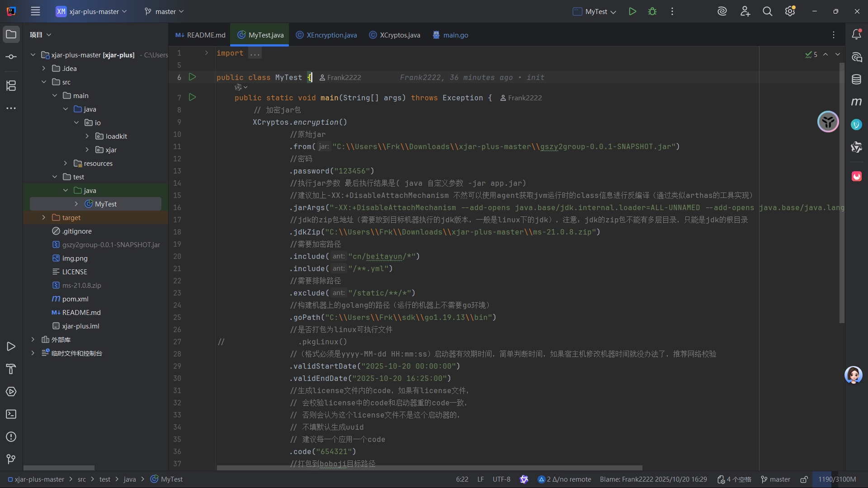Open the Maven tool window
868x488 pixels.
coord(856,102)
